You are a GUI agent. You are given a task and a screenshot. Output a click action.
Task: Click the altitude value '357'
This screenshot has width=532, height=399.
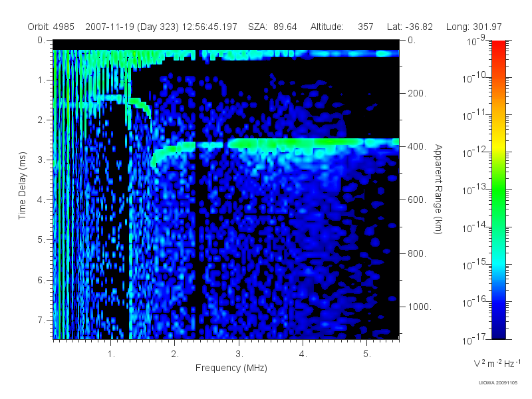365,27
